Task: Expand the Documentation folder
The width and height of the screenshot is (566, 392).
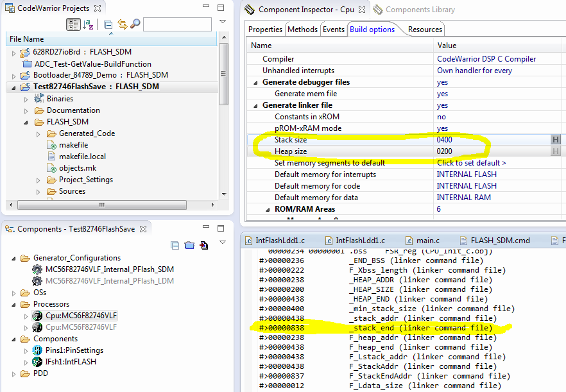Action: coord(26,111)
